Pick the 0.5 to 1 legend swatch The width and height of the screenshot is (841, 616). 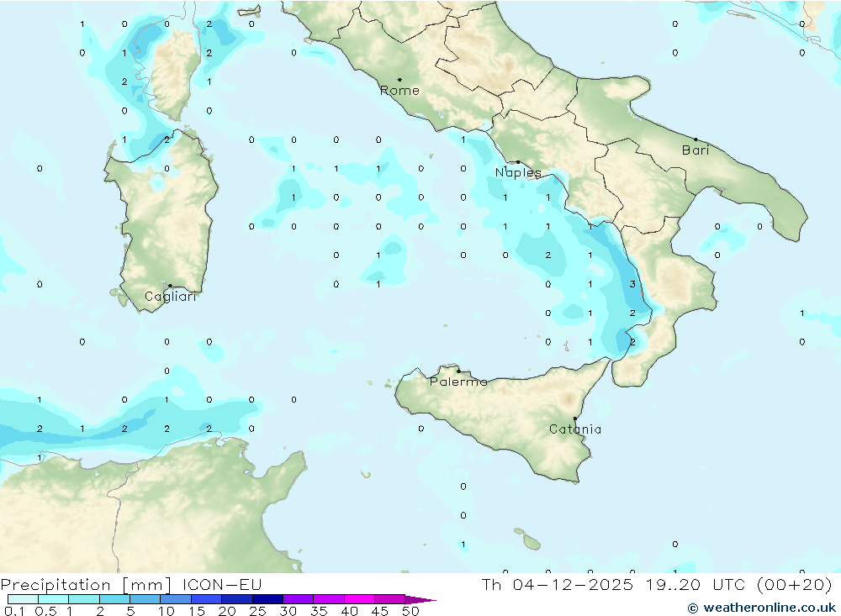click(54, 599)
